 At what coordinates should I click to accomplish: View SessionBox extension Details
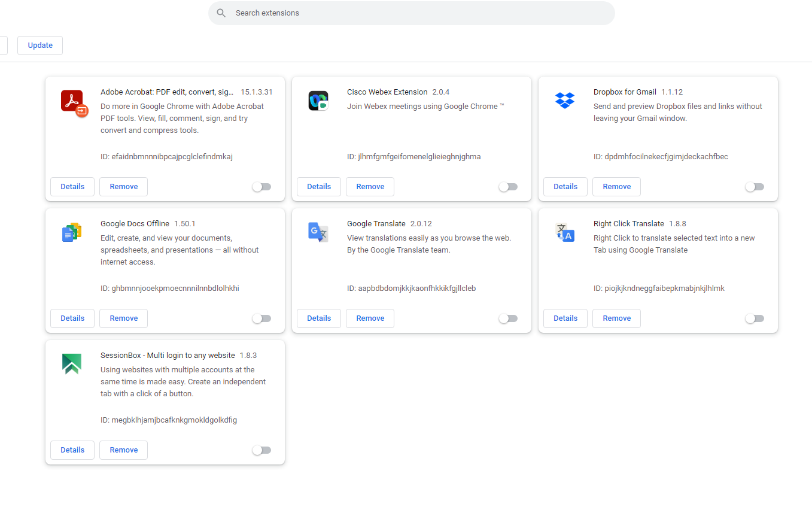(72, 450)
